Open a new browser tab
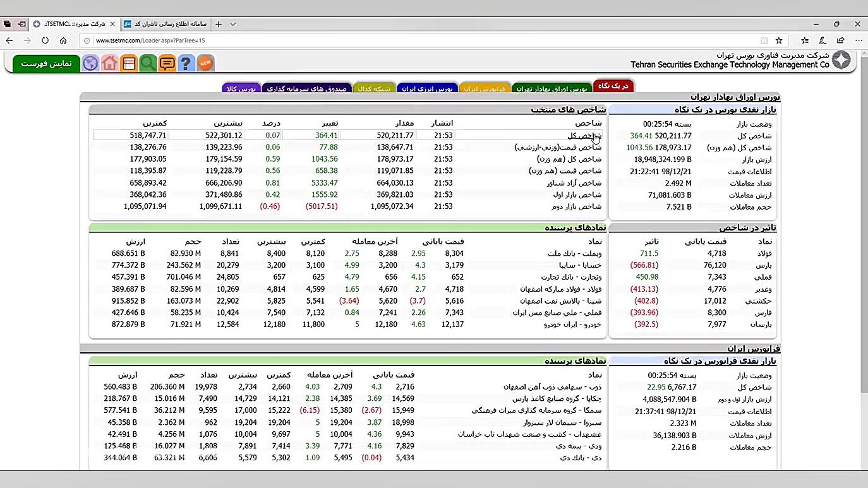The height and width of the screenshot is (488, 868). (x=219, y=24)
